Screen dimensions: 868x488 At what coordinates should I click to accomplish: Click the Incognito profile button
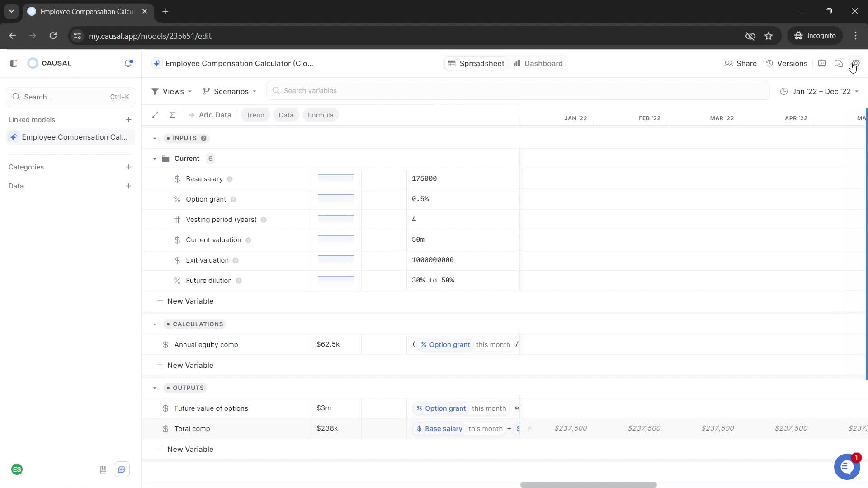pyautogui.click(x=815, y=36)
